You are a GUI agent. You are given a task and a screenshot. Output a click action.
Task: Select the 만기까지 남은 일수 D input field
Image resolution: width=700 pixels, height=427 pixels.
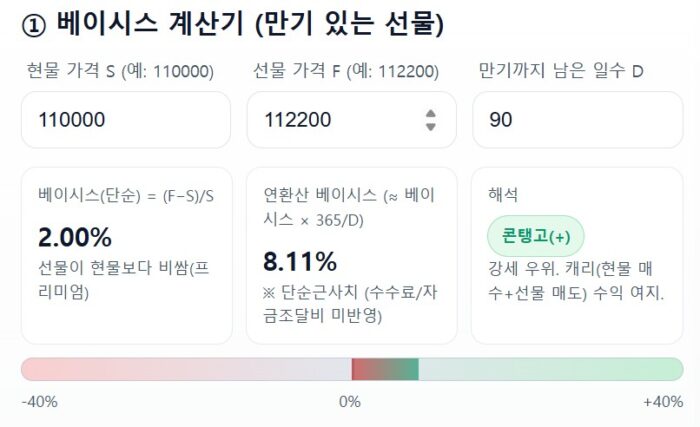pyautogui.click(x=577, y=120)
